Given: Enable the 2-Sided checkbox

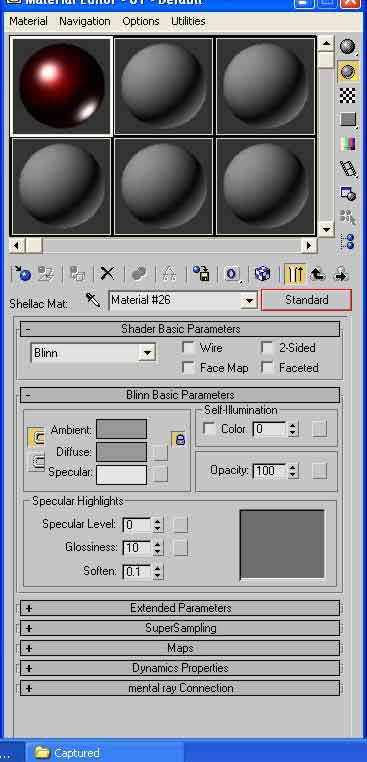Looking at the screenshot, I should click(267, 348).
